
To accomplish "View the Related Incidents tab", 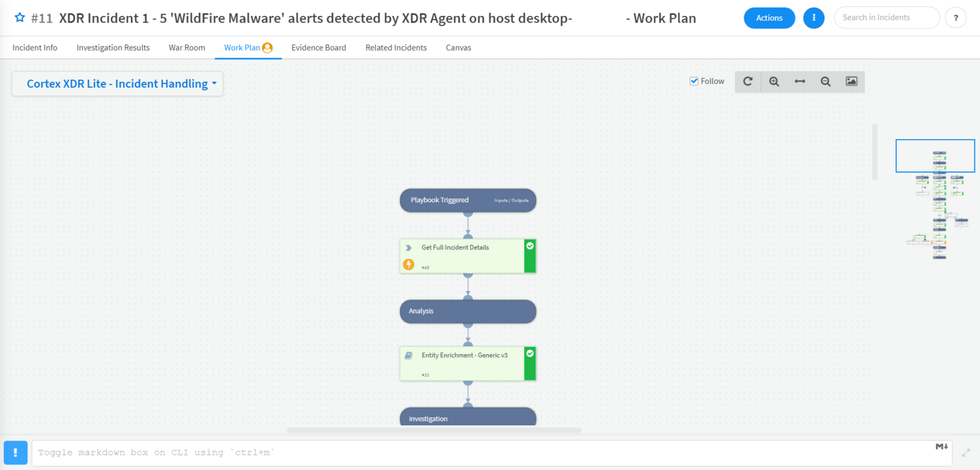I will click(396, 48).
